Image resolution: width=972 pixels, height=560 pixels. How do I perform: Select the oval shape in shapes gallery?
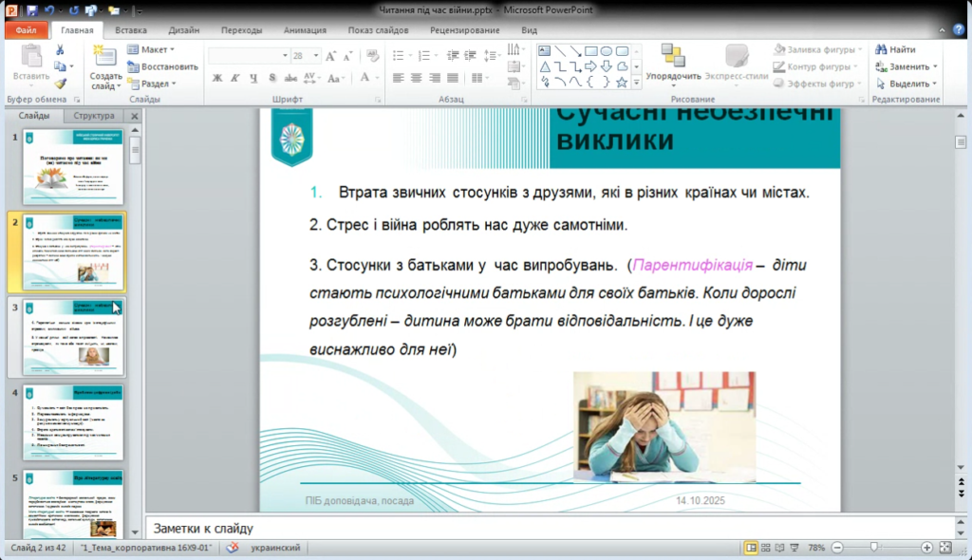pyautogui.click(x=606, y=51)
